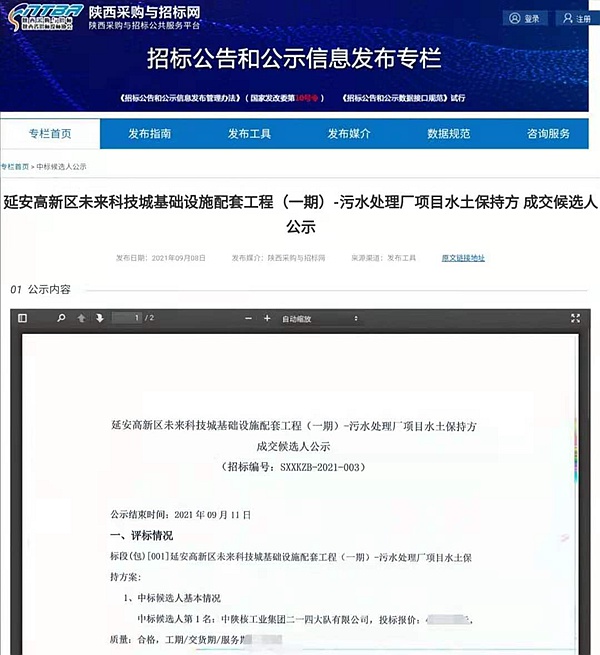
Task: Click the PDF page number field
Action: coord(126,318)
